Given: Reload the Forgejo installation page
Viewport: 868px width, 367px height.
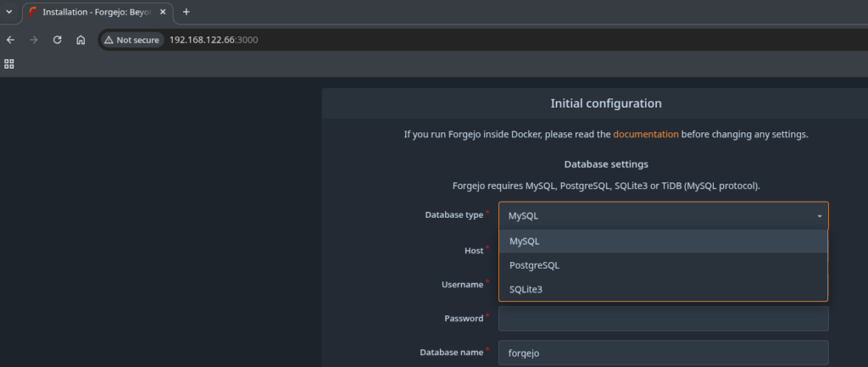Looking at the screenshot, I should pos(58,40).
